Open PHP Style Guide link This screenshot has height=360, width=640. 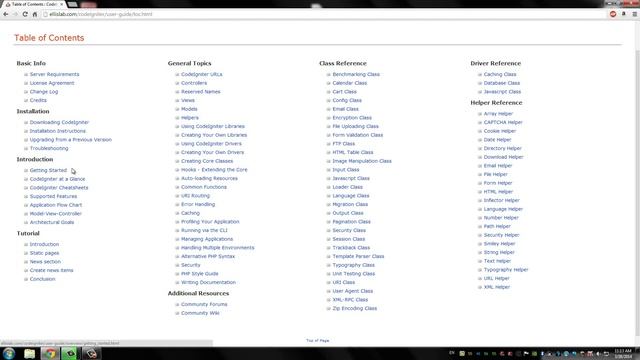coord(200,274)
